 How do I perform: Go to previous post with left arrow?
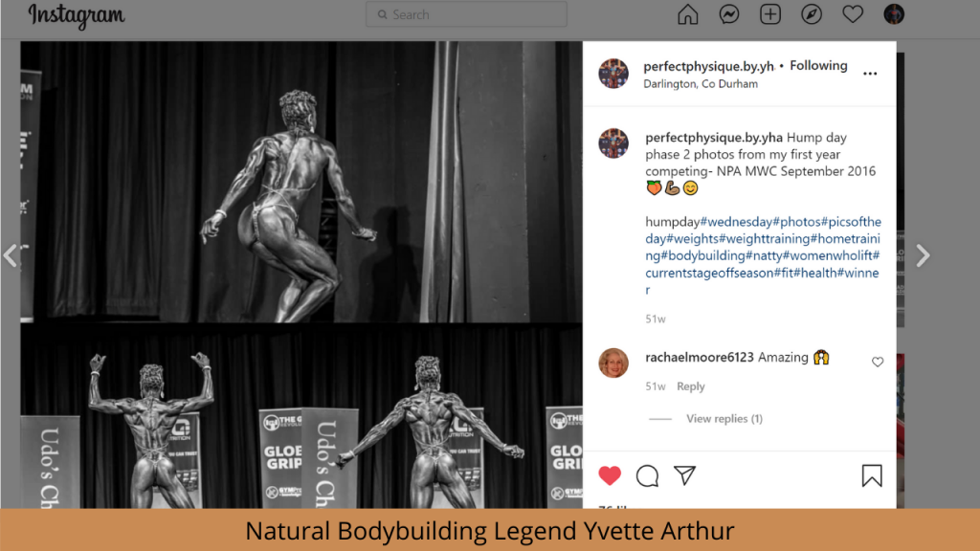pyautogui.click(x=11, y=255)
